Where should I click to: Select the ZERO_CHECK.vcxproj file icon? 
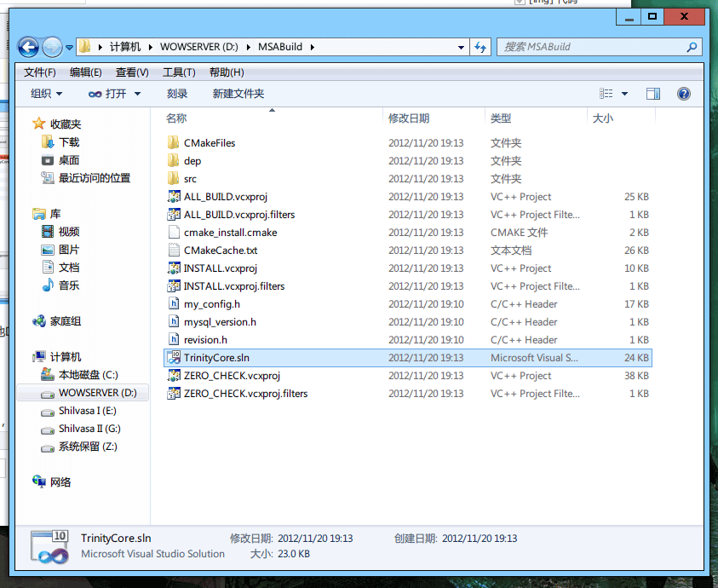pos(174,376)
